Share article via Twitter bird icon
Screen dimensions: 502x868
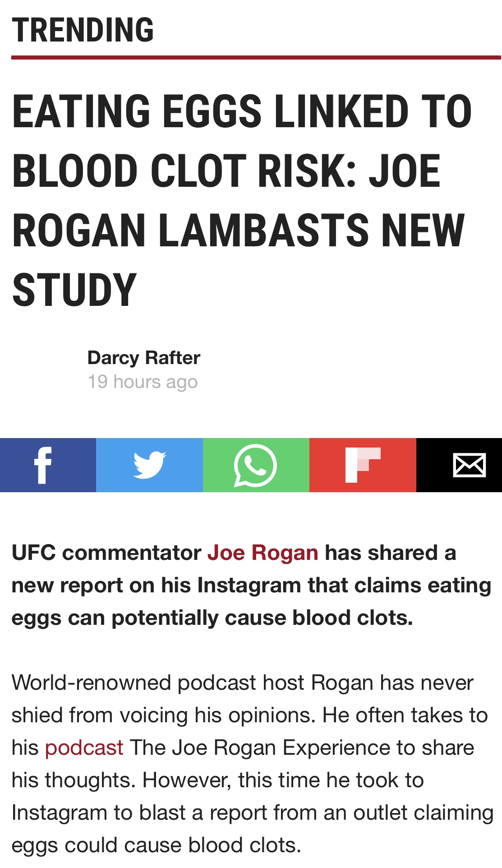click(x=149, y=465)
